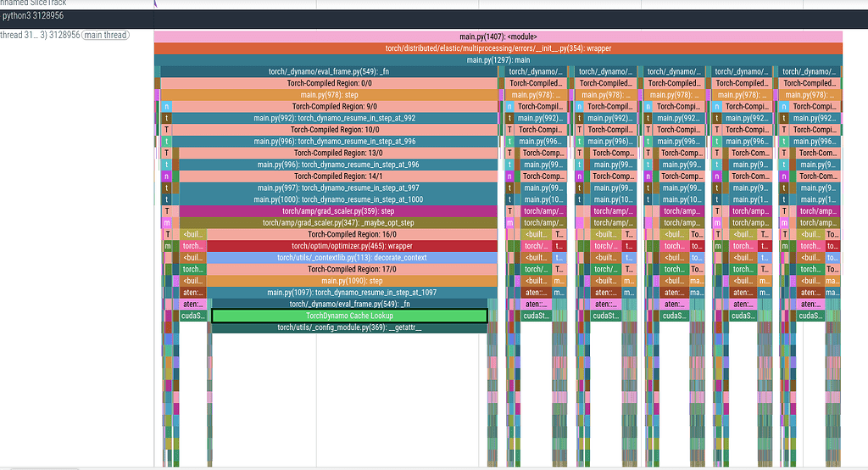Select the torch/optim/optimizer.py(465): wrapper slice
The height and width of the screenshot is (470, 868).
352,246
